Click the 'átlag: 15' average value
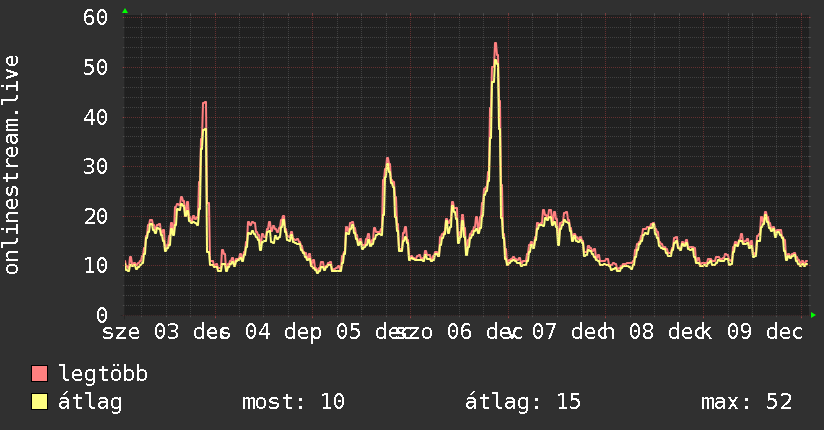The image size is (824, 430). pyautogui.click(x=523, y=402)
